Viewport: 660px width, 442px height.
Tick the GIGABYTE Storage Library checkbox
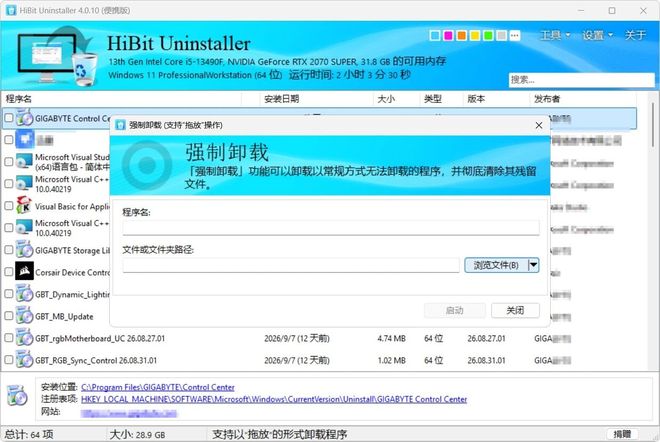point(8,250)
